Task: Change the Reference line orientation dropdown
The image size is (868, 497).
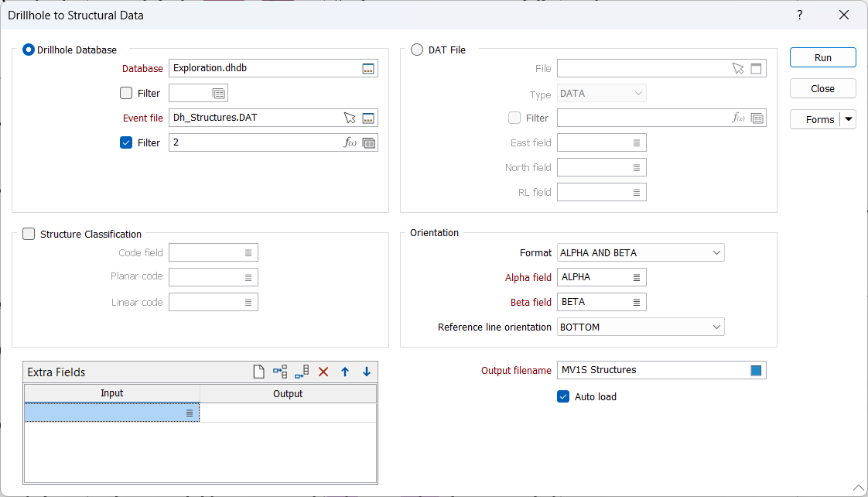Action: pos(716,327)
